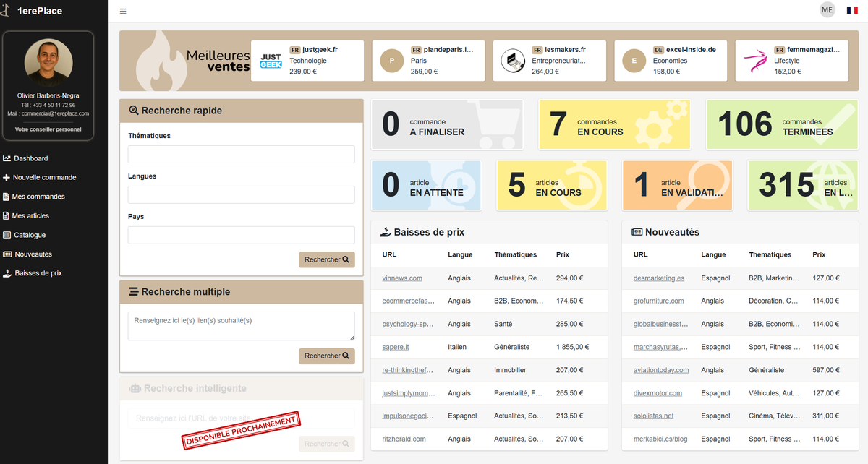Click the Baisses de prix panel header icon

[x=386, y=232]
